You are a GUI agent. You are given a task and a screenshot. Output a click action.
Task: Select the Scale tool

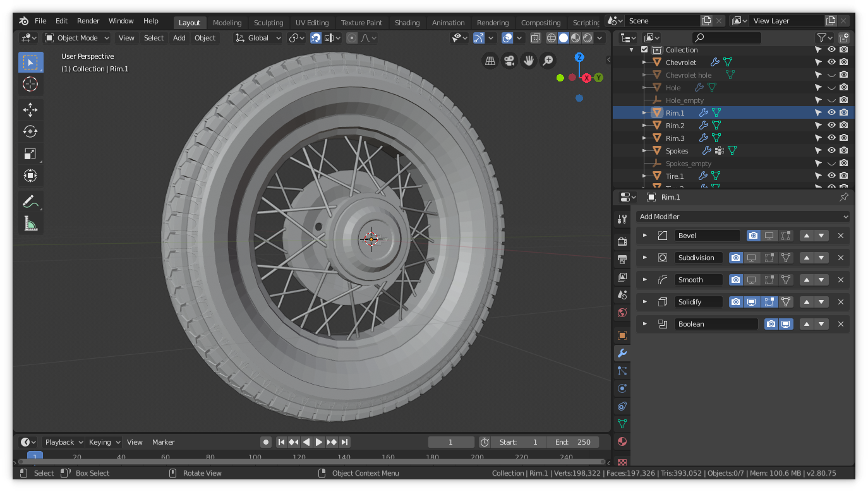(30, 153)
